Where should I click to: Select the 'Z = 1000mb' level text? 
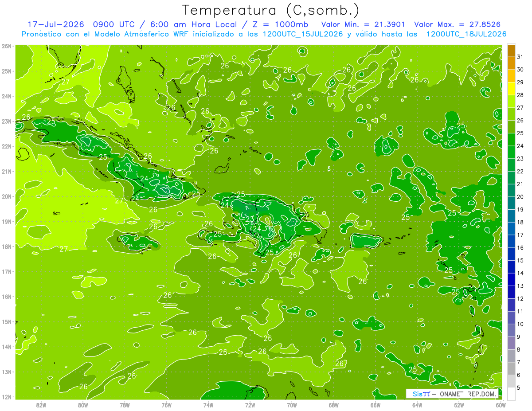[x=282, y=24]
